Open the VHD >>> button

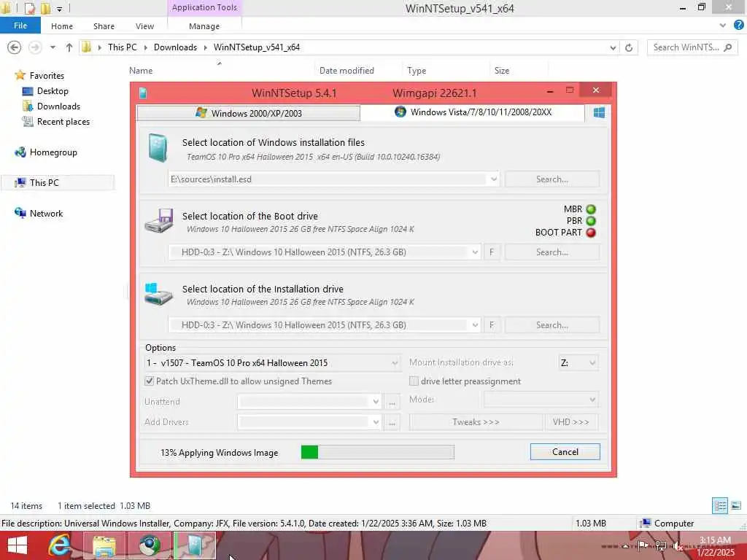click(571, 422)
